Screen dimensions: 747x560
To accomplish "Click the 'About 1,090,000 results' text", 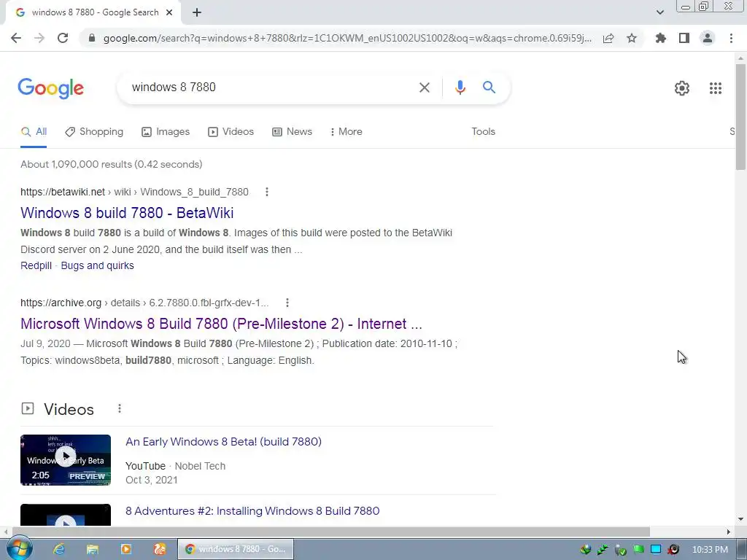I will (112, 164).
